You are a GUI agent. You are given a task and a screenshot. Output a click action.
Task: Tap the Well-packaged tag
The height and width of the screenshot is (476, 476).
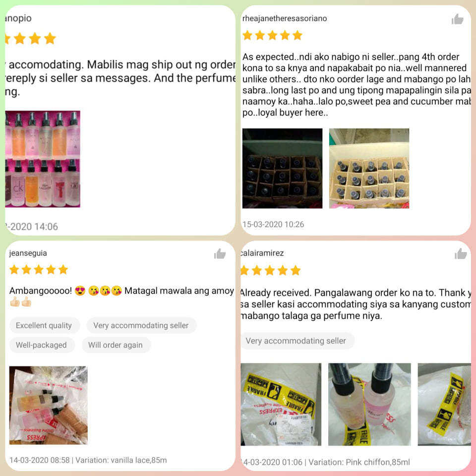click(42, 345)
